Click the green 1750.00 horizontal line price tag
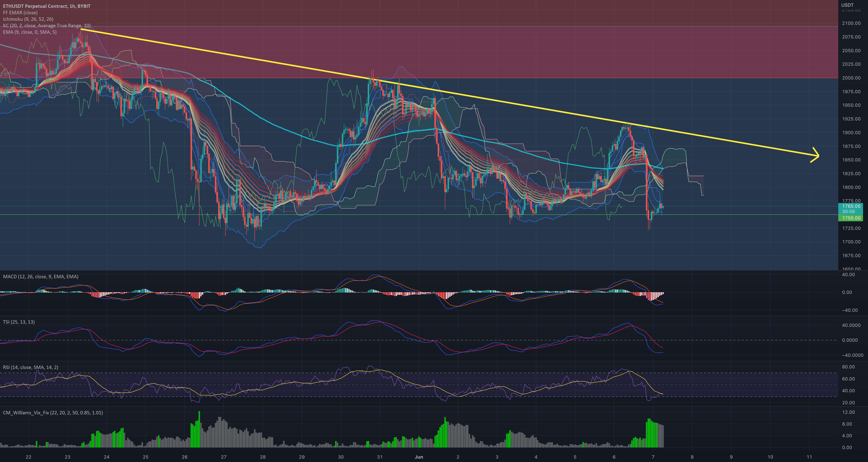This screenshot has height=462, width=868. click(x=851, y=218)
